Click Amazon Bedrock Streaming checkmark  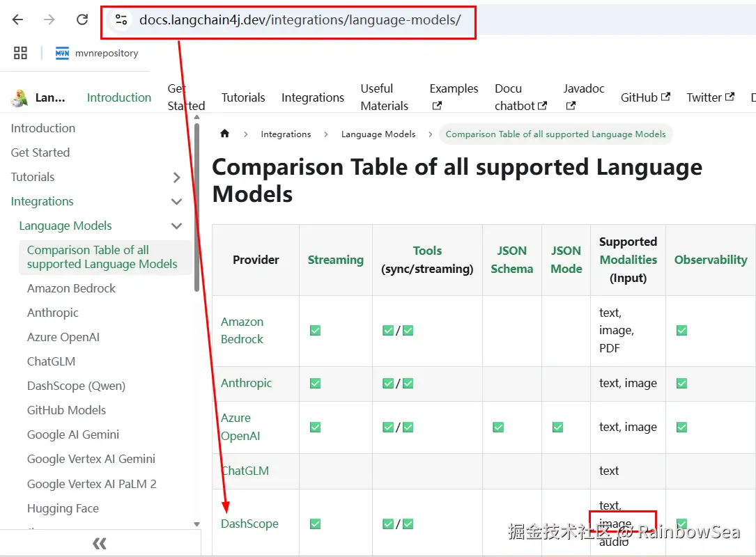[316, 331]
